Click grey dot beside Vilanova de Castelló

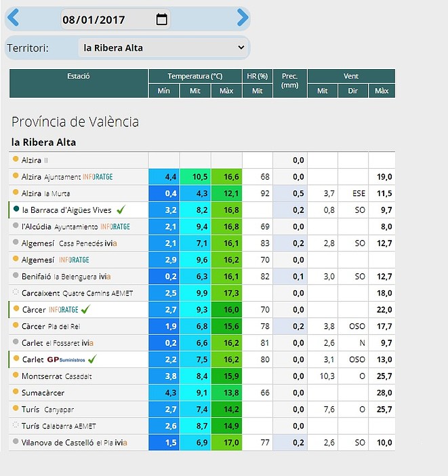coord(16,441)
